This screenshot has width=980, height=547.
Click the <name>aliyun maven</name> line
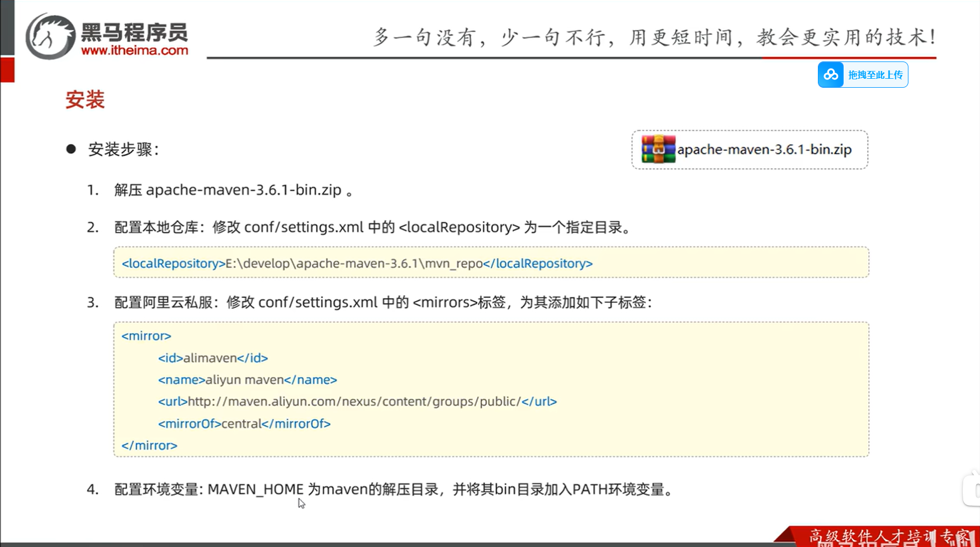coord(248,380)
